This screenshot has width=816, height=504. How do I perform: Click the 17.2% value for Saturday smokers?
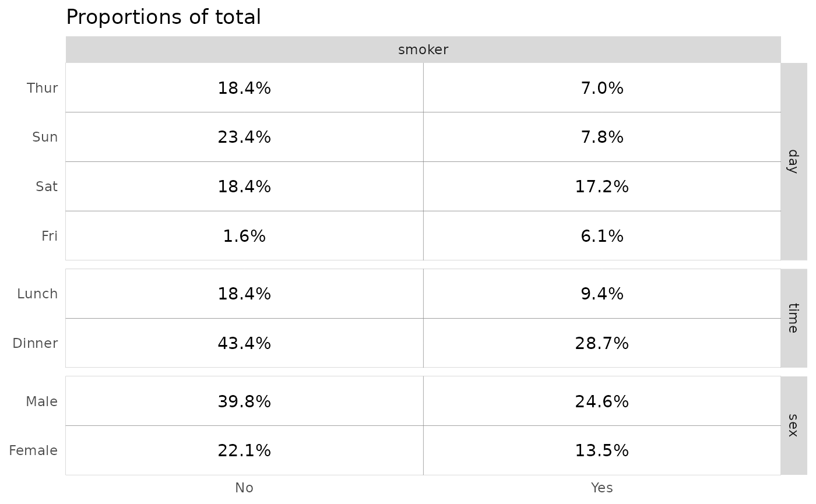tap(602, 187)
